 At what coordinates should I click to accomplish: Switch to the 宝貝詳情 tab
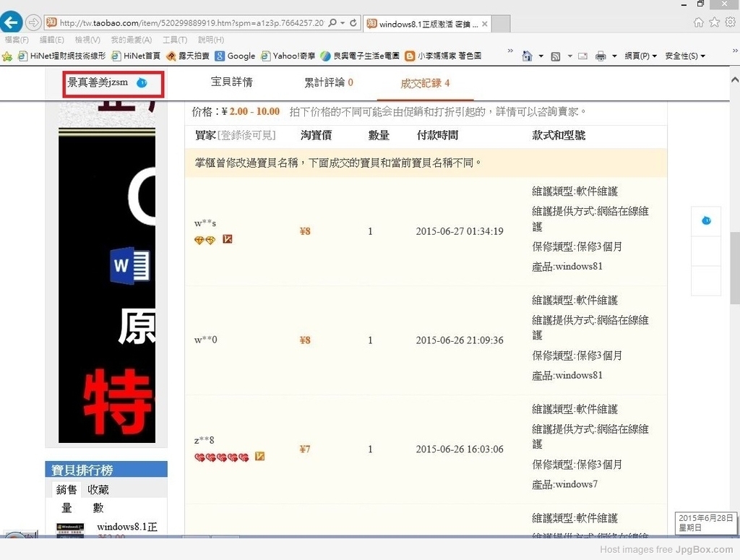pos(231,82)
